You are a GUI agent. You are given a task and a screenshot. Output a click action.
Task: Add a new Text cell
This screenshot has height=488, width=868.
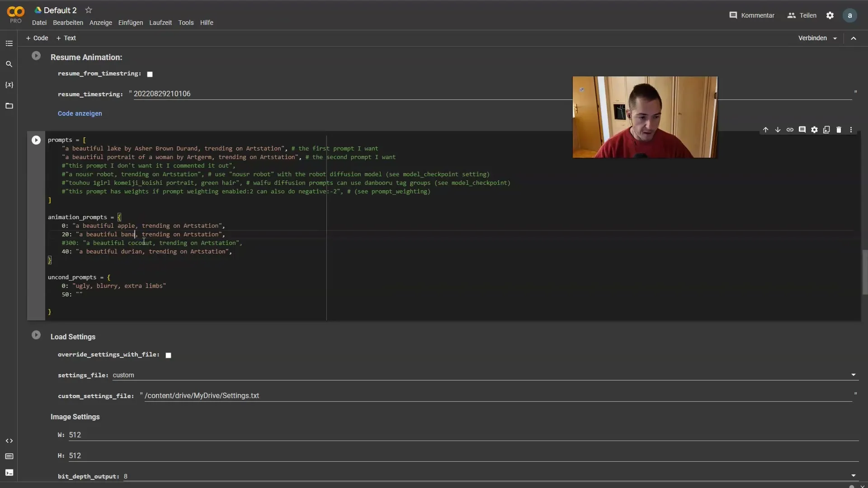pyautogui.click(x=66, y=38)
